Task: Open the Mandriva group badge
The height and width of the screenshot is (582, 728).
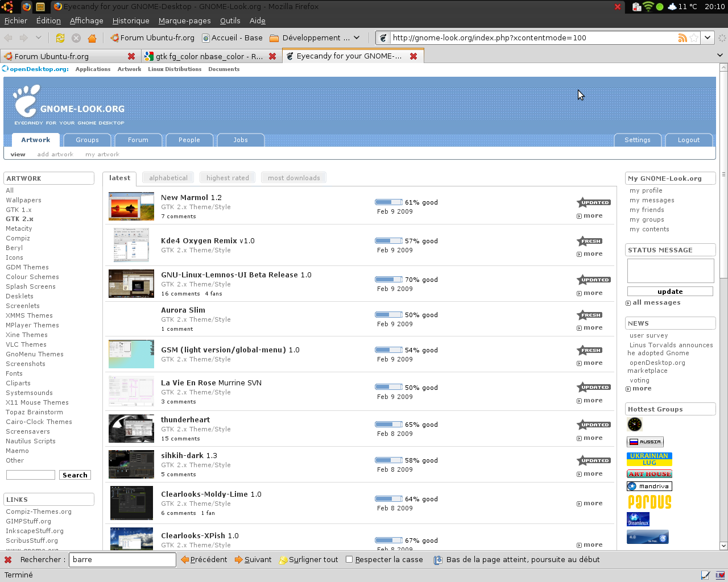Action: (650, 487)
